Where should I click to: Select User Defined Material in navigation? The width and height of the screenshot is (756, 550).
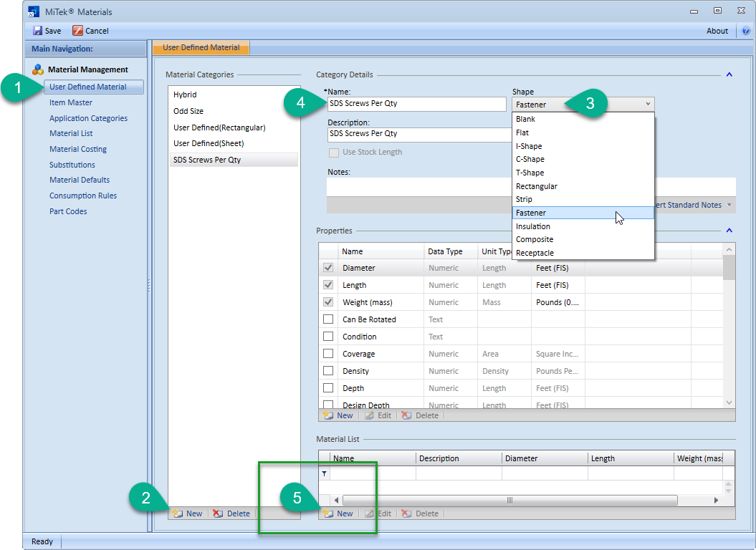coord(94,87)
